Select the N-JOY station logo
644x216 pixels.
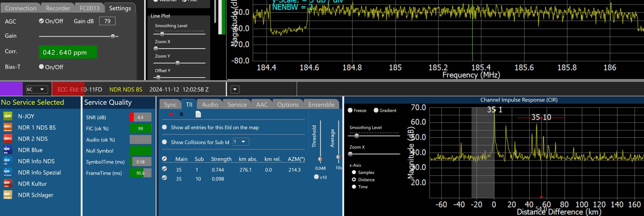[x=8, y=116]
